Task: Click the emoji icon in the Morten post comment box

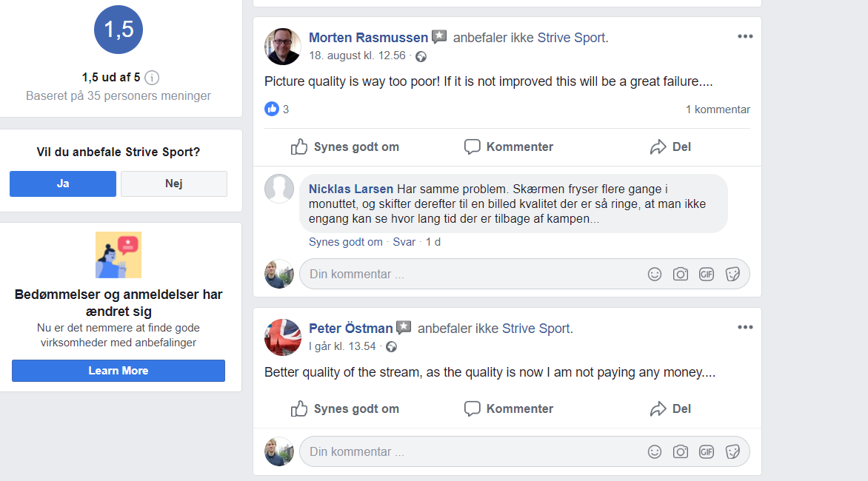Action: (655, 274)
